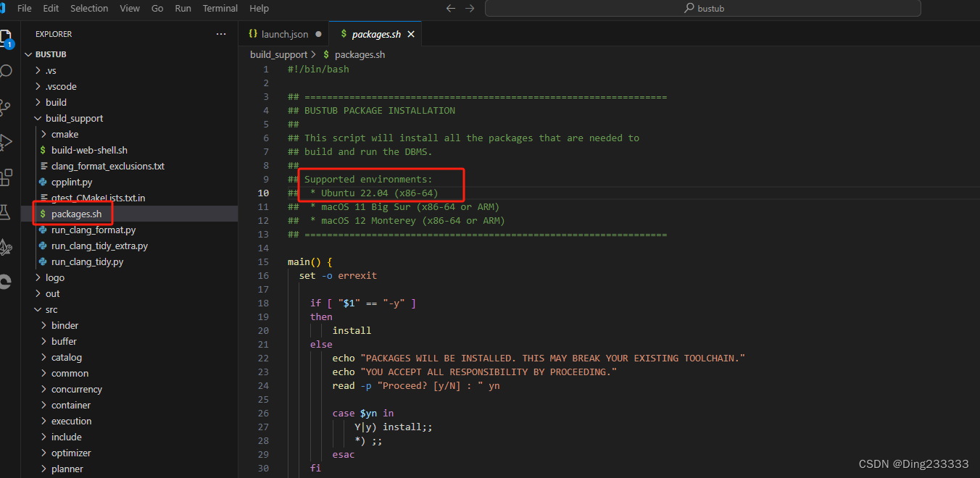Image resolution: width=980 pixels, height=478 pixels.
Task: Expand the out folder
Action: point(52,293)
